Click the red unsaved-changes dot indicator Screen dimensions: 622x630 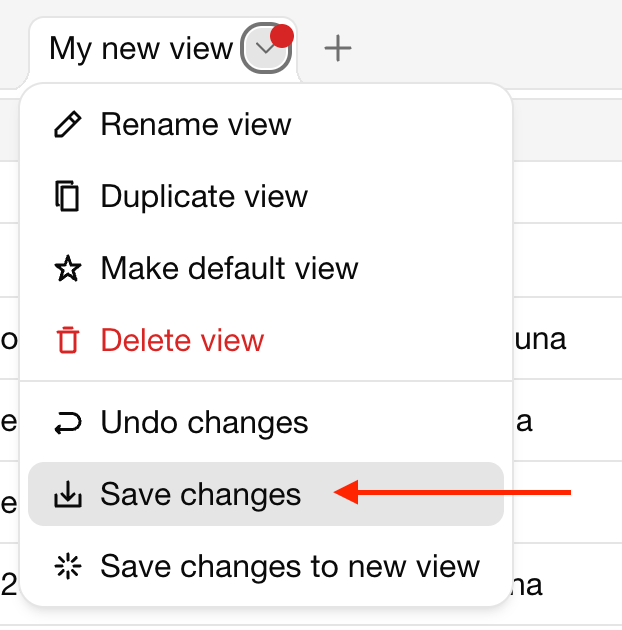(282, 36)
